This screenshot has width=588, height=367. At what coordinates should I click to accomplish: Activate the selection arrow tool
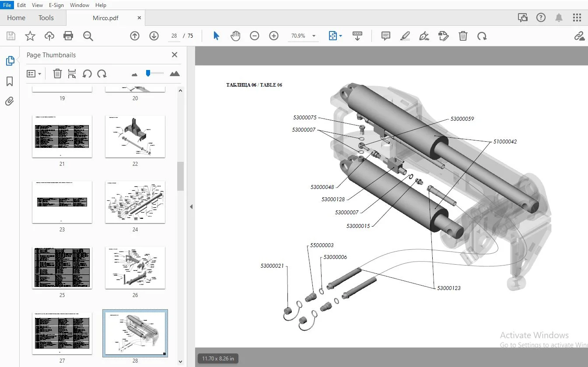coord(216,36)
